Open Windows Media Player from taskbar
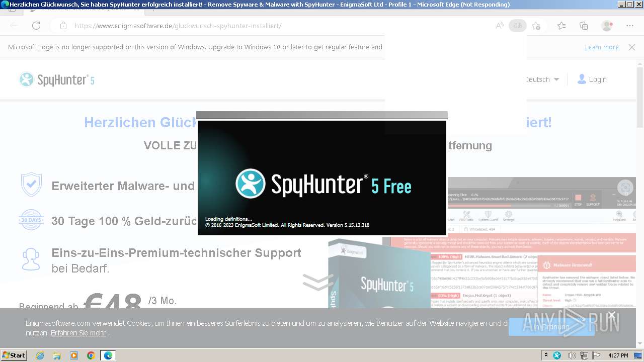 (x=74, y=355)
